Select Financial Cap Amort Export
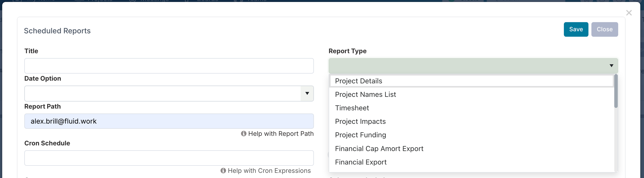The height and width of the screenshot is (178, 644). click(379, 149)
